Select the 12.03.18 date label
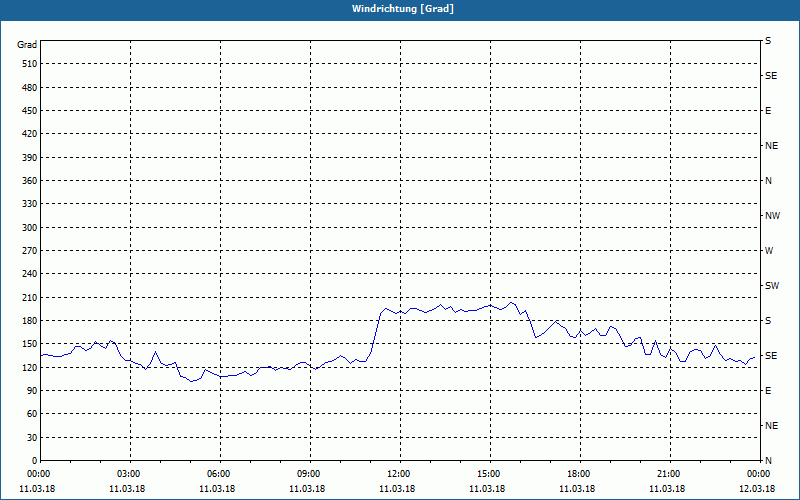This screenshot has height=500, width=800. pyautogui.click(x=757, y=489)
